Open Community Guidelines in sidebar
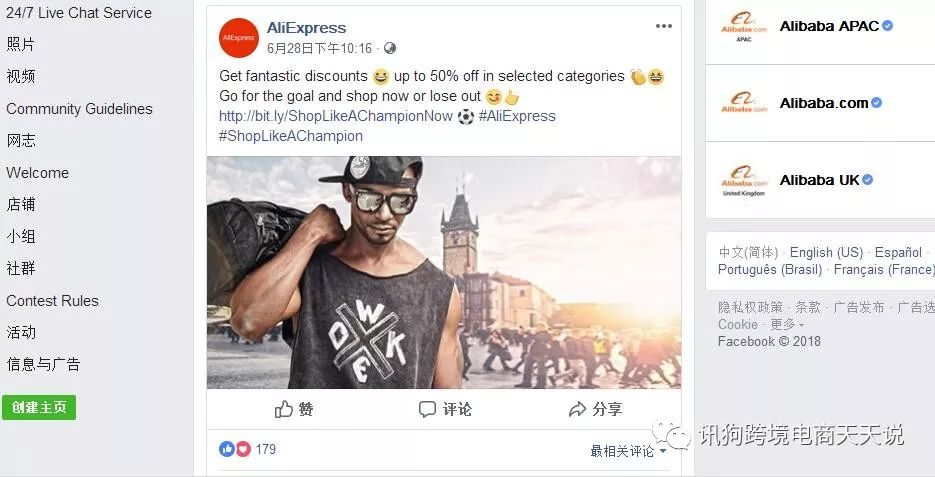The image size is (935, 477). click(79, 109)
